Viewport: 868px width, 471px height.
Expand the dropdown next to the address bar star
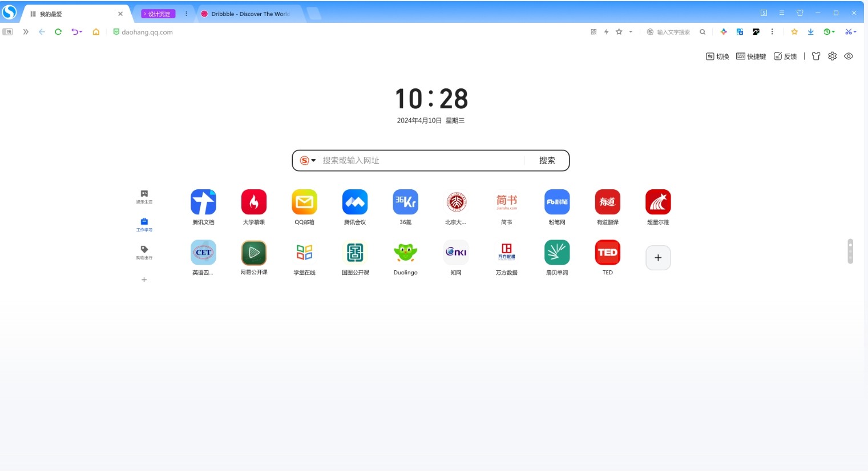(630, 32)
